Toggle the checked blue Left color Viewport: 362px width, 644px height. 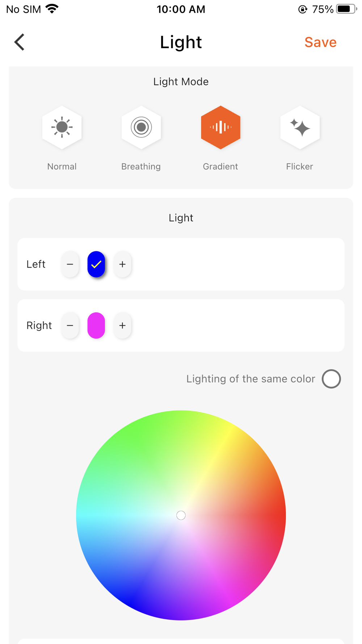[x=96, y=264]
